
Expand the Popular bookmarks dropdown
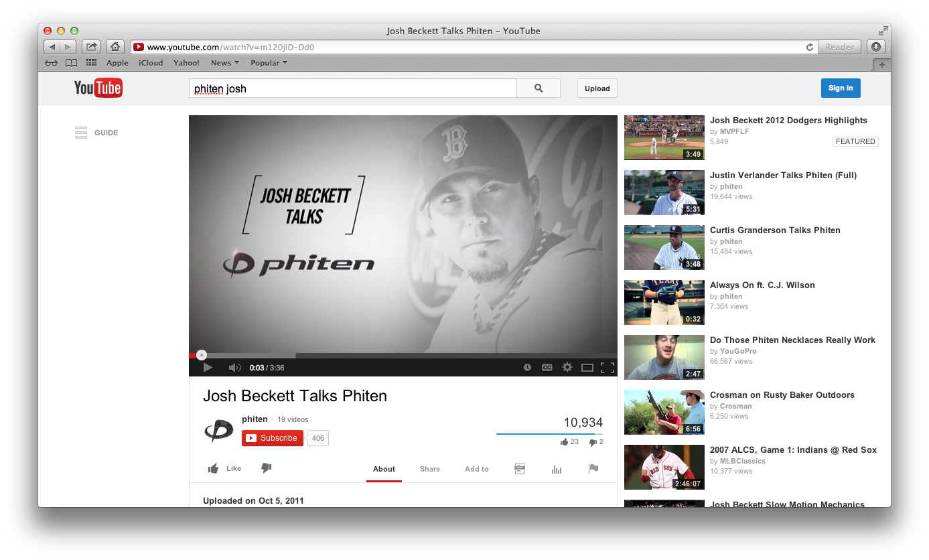(269, 63)
